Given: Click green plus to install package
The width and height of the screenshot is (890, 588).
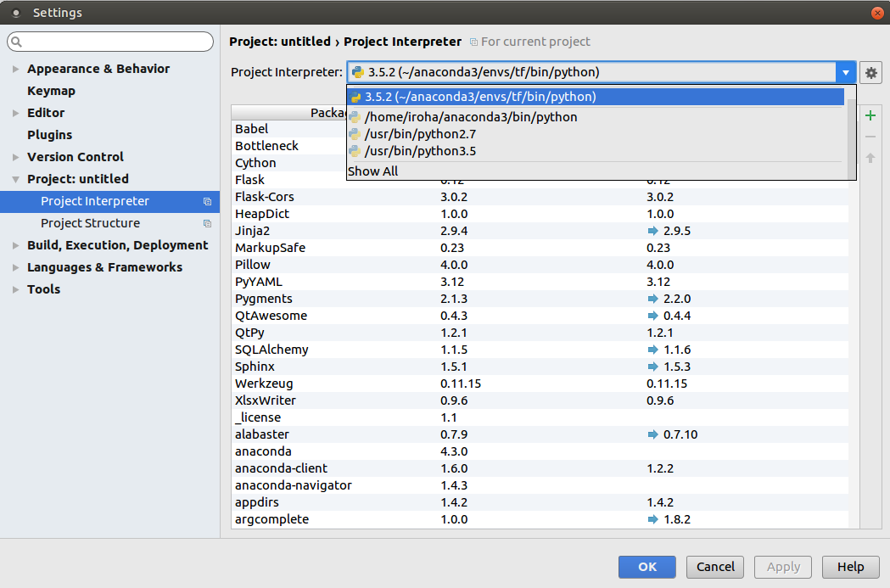Looking at the screenshot, I should 870,115.
